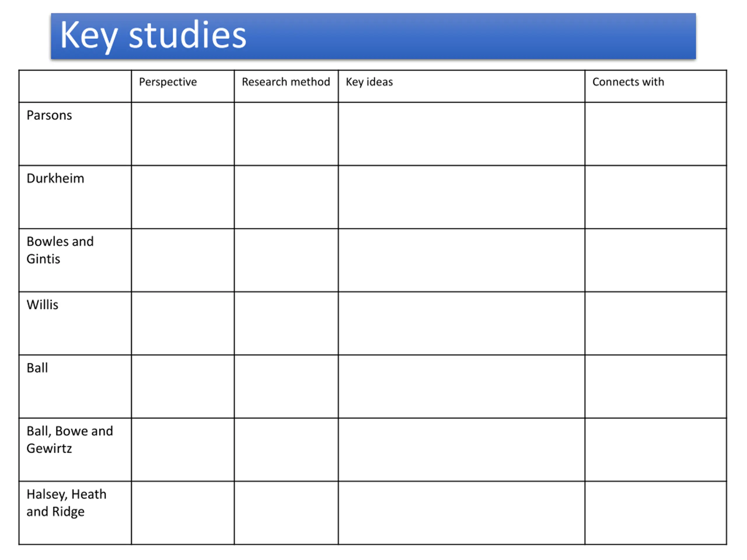Click the Perspective column header
This screenshot has width=747, height=560.
point(168,82)
